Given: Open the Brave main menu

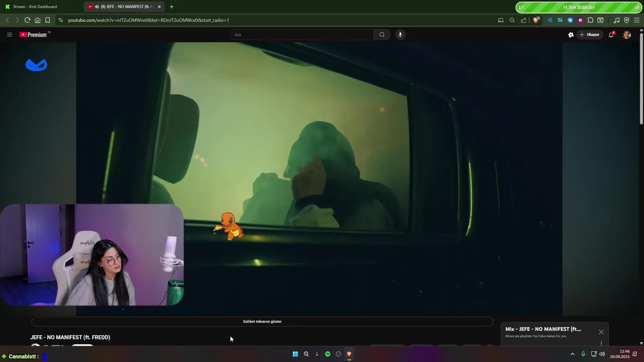Looking at the screenshot, I should tap(636, 20).
